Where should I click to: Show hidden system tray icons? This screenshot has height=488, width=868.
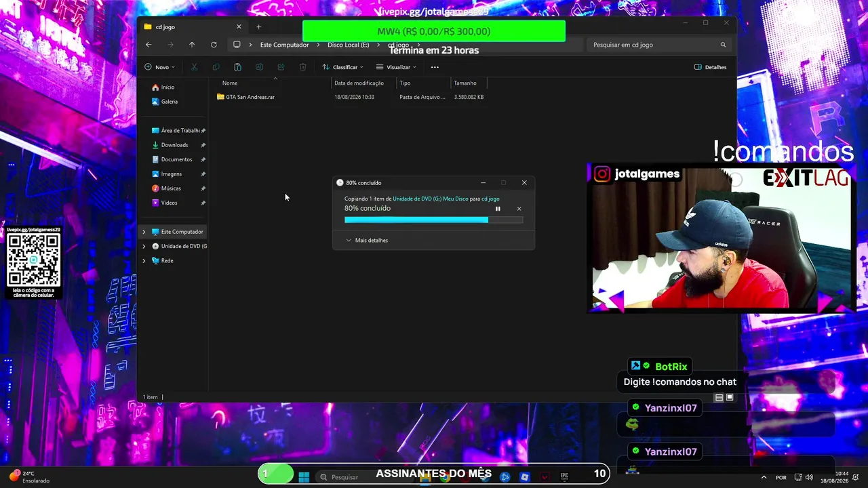click(764, 477)
